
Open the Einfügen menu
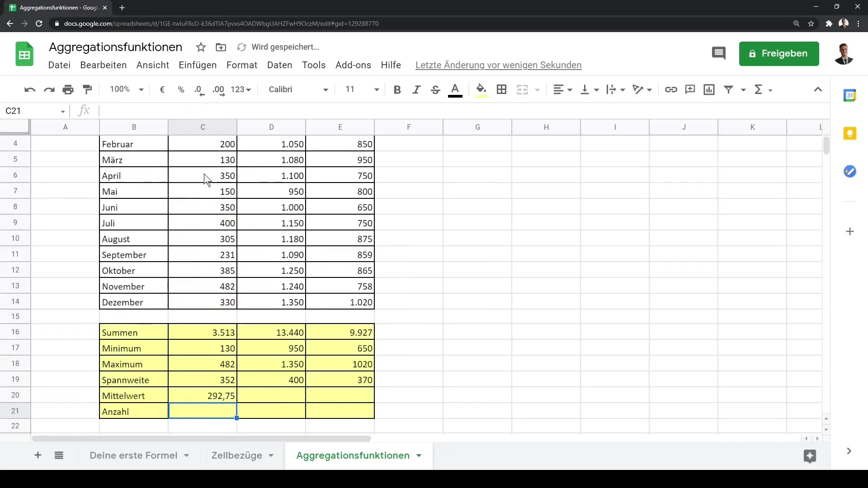[198, 65]
